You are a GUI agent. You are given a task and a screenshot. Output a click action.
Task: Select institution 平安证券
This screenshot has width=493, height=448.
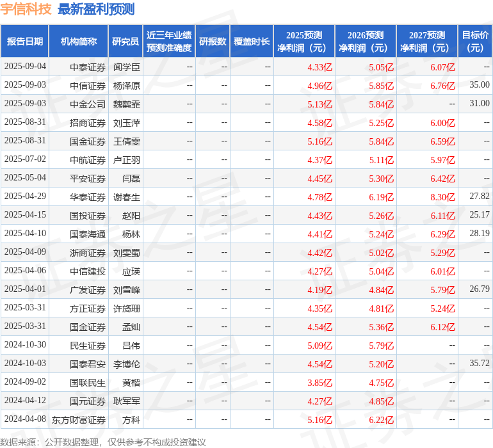point(88,179)
